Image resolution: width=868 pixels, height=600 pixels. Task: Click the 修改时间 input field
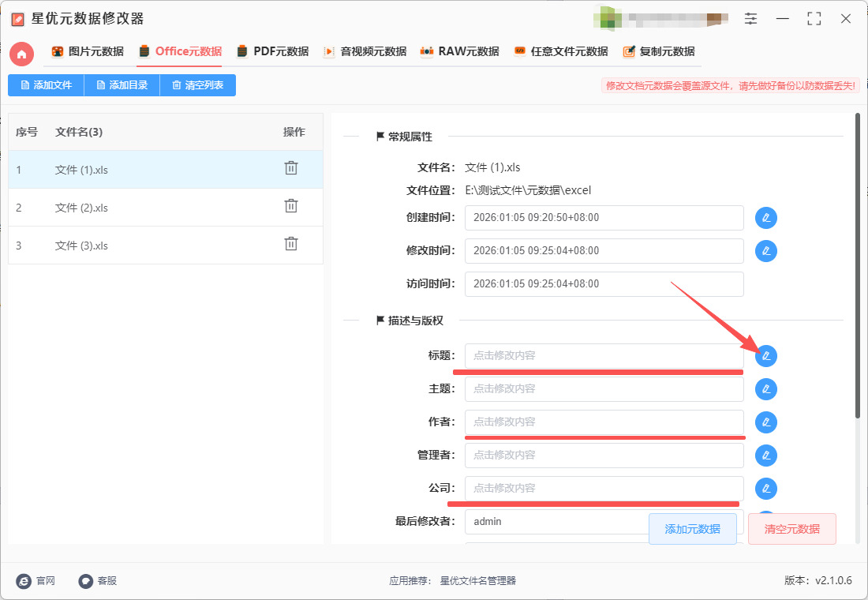pyautogui.click(x=604, y=251)
